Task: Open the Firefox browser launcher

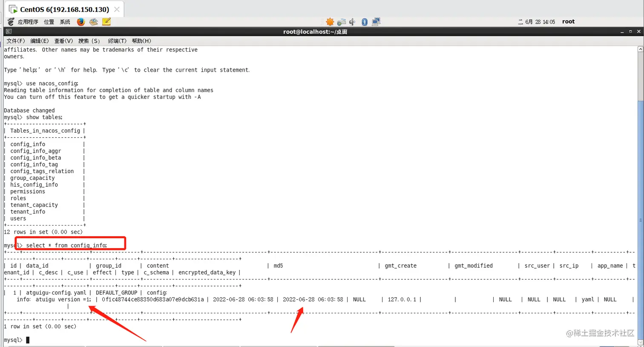Action: [81, 22]
